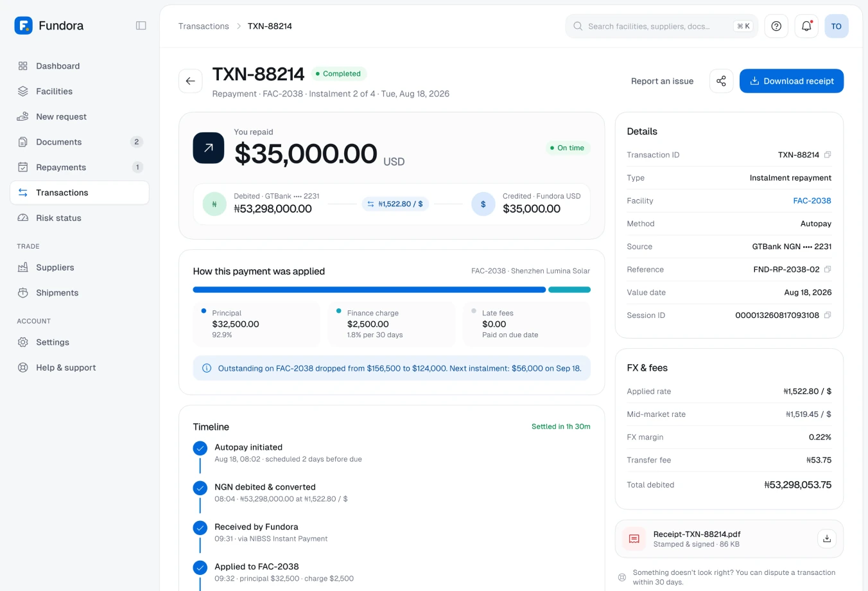
Task: Click the Completed status badge
Action: [338, 74]
